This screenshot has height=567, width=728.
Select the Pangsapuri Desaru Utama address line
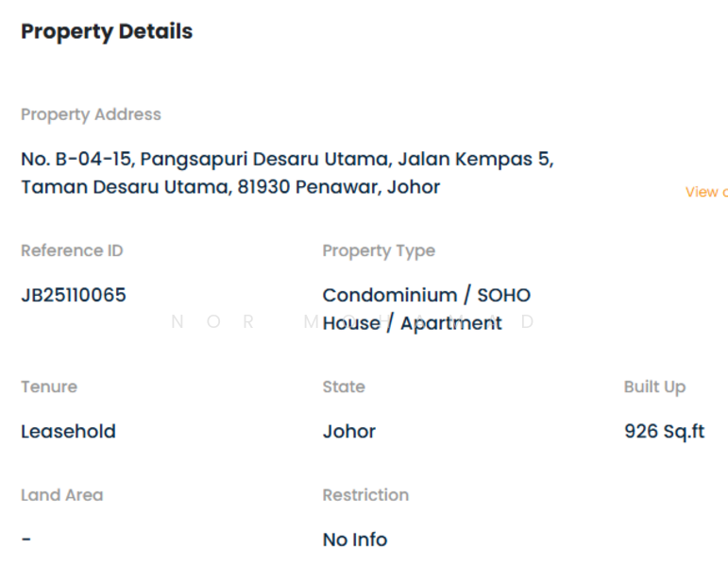(x=287, y=160)
